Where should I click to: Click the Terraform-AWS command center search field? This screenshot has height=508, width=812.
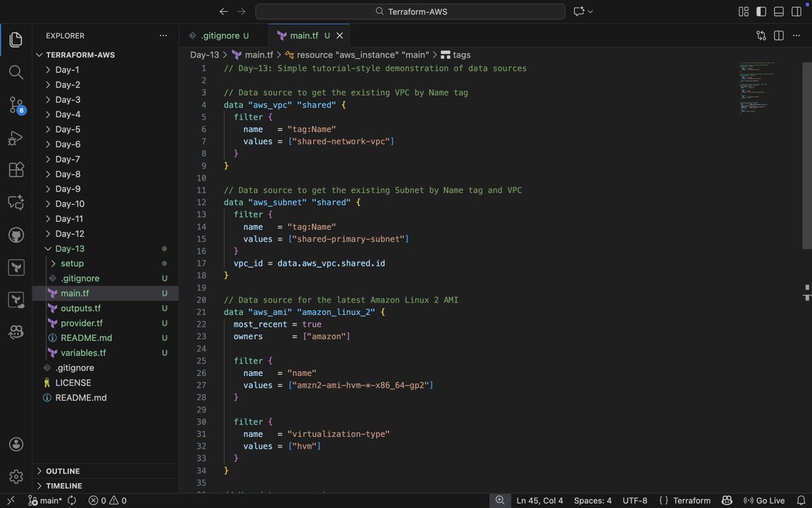(410, 12)
